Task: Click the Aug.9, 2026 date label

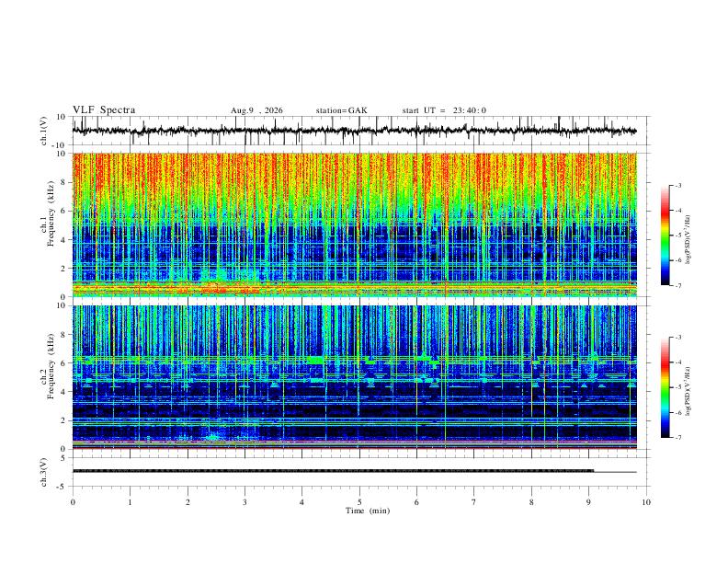Action: pos(256,110)
